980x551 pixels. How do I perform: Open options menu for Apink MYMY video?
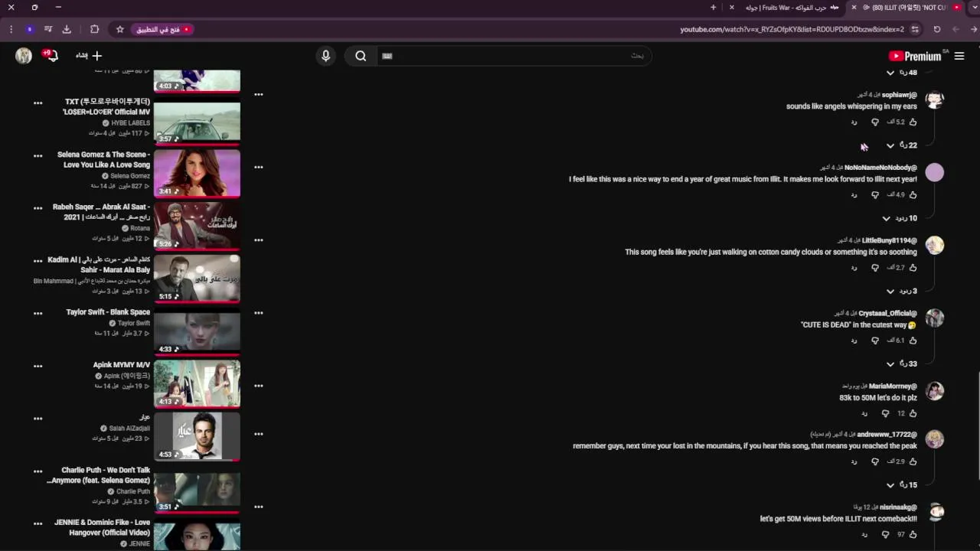[x=38, y=366]
